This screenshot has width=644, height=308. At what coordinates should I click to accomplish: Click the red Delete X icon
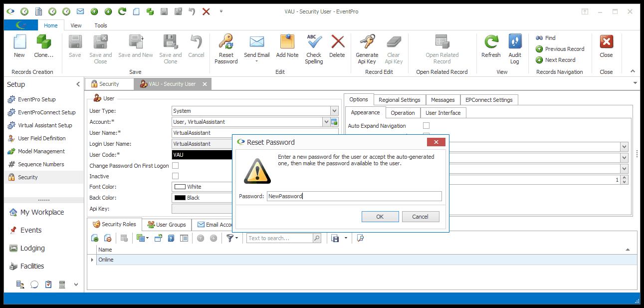click(337, 42)
